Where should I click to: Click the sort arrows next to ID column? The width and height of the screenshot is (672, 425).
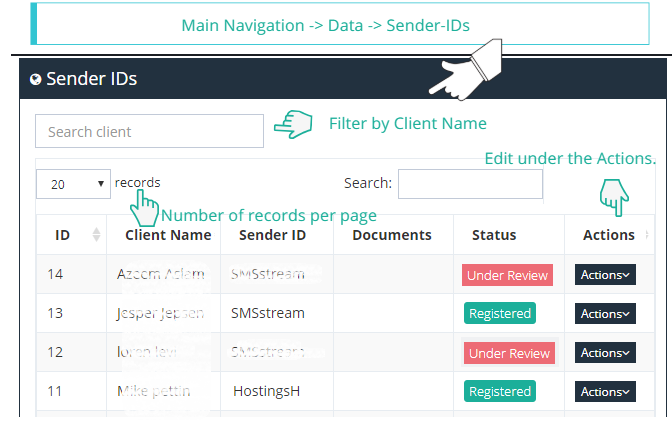coord(96,235)
